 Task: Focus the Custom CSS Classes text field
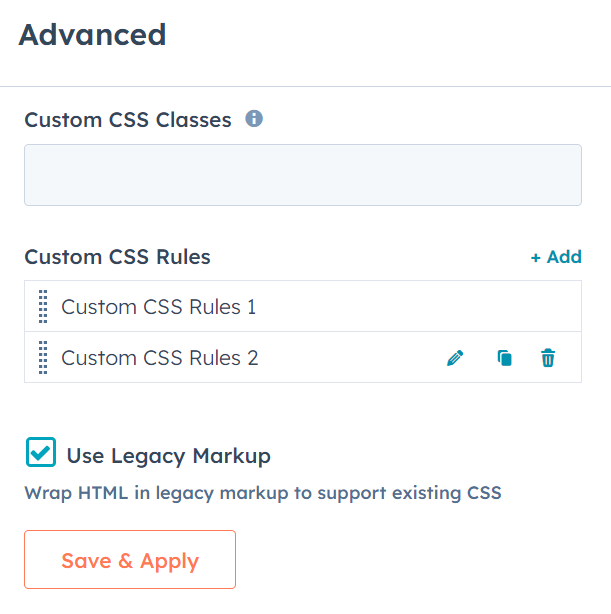pyautogui.click(x=303, y=175)
